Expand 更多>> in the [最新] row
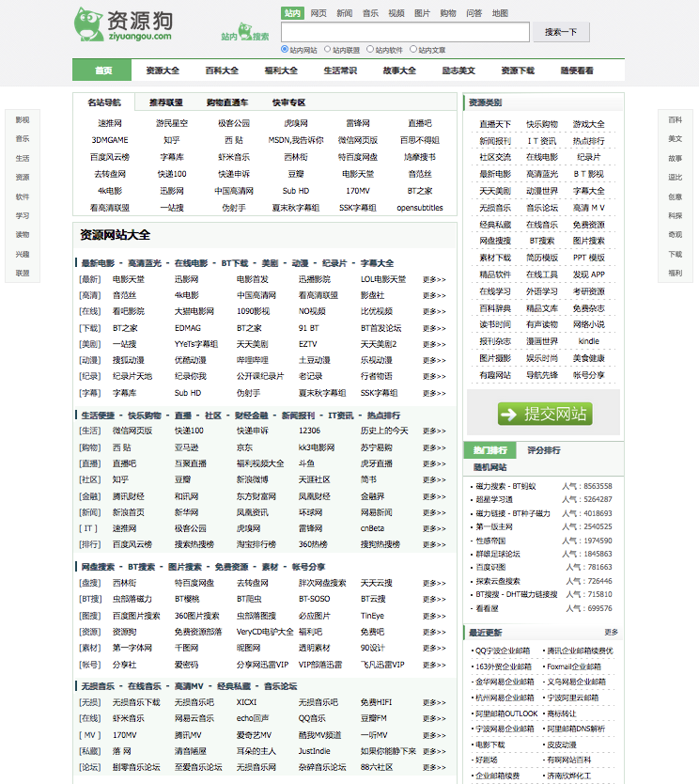The height and width of the screenshot is (784, 699). tap(434, 279)
